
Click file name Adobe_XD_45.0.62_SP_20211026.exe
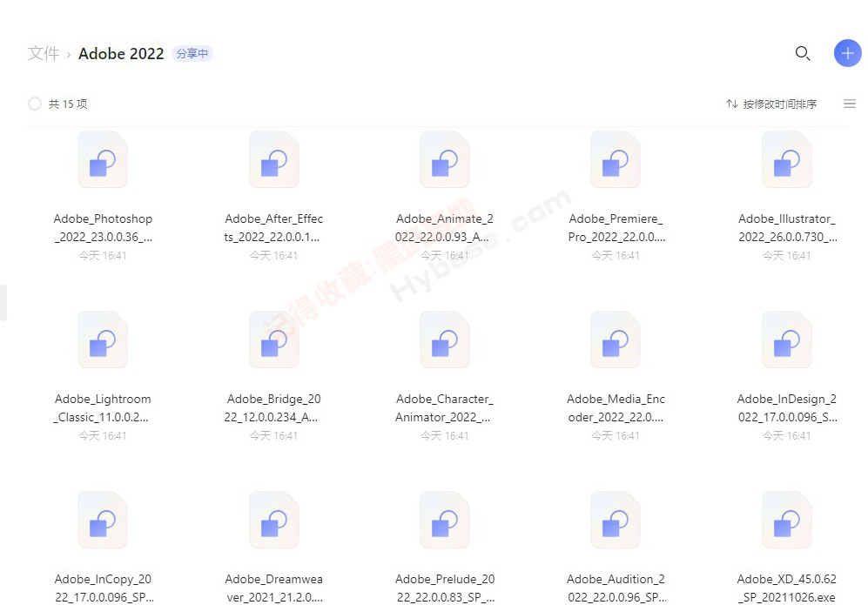[x=787, y=588]
